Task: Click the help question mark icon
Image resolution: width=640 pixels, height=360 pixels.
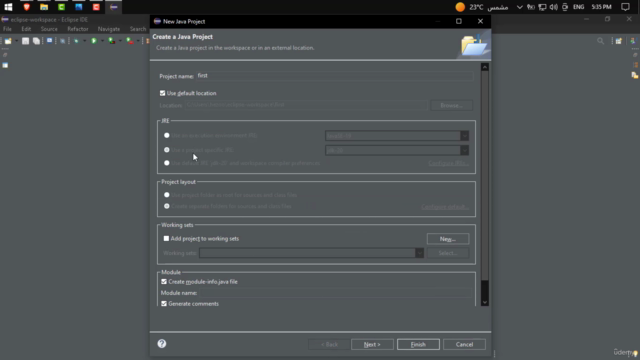Action: (162, 344)
